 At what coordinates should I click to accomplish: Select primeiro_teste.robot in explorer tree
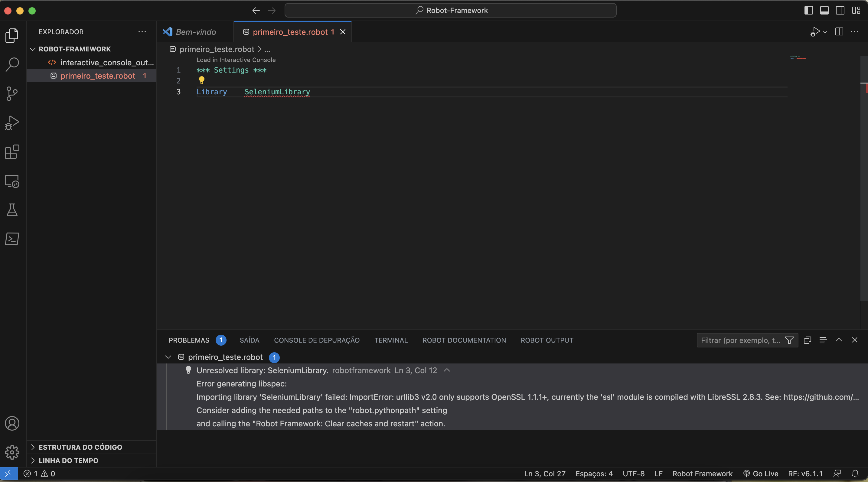coord(91,76)
